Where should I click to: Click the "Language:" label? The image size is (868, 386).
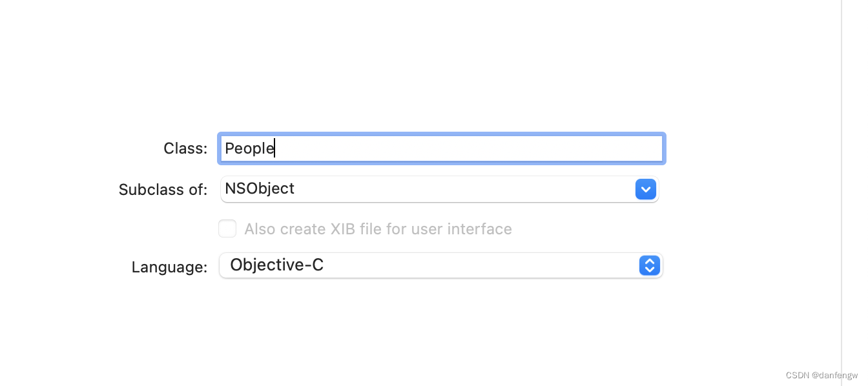(169, 267)
